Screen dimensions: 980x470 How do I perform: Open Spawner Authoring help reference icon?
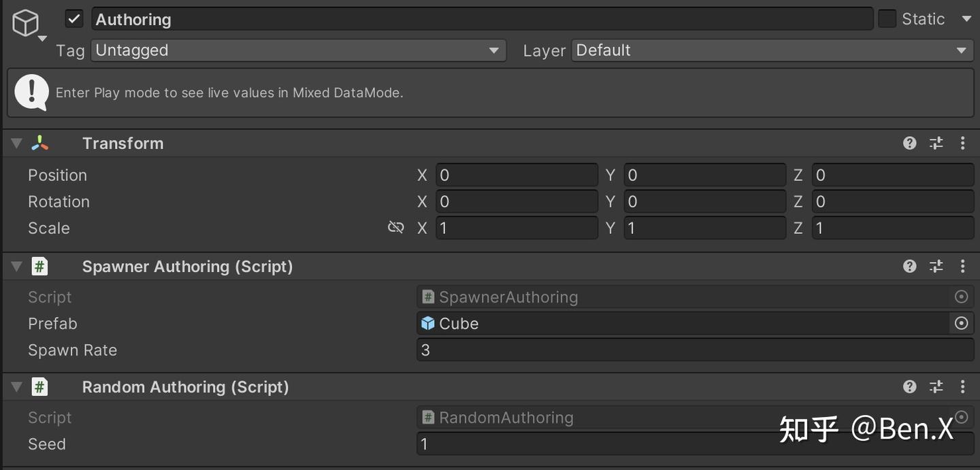point(909,266)
